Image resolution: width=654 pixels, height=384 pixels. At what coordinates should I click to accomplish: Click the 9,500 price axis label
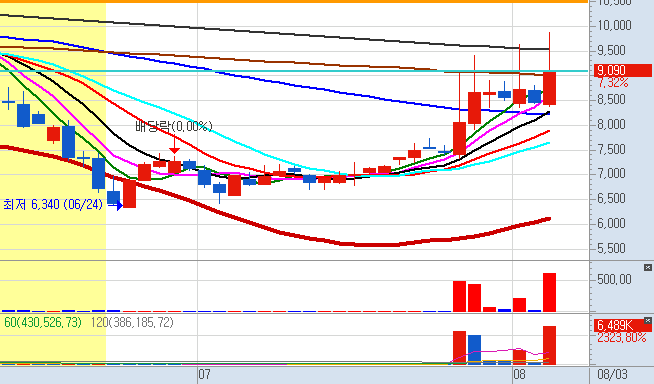click(611, 50)
